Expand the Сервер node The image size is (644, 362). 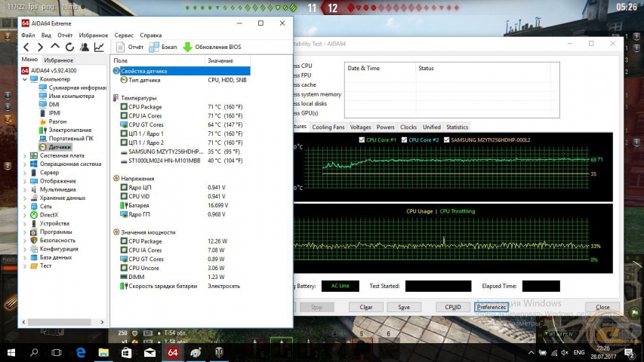point(25,173)
